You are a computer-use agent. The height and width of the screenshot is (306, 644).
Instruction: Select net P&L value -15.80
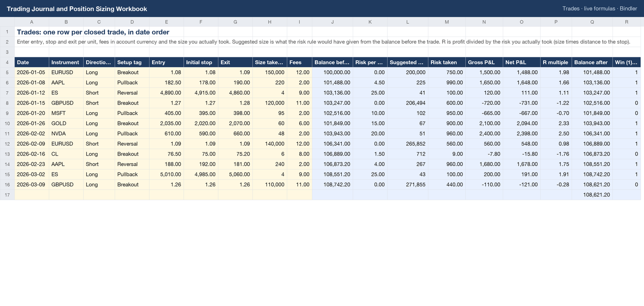click(521, 154)
